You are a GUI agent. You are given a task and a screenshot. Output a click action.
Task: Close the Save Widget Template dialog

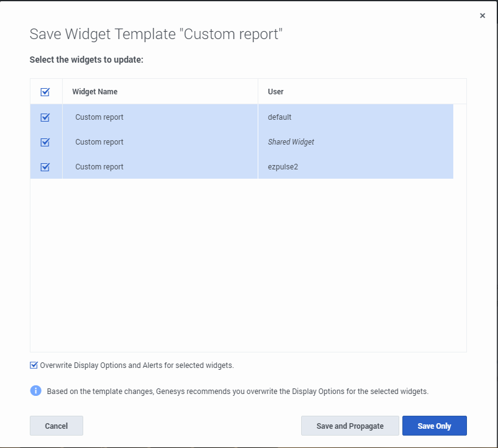click(482, 16)
